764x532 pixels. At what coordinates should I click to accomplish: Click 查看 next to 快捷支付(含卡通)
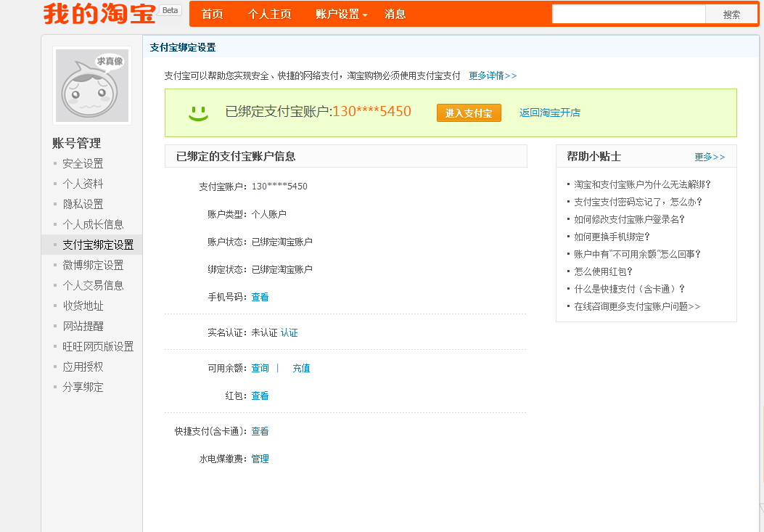coord(260,432)
